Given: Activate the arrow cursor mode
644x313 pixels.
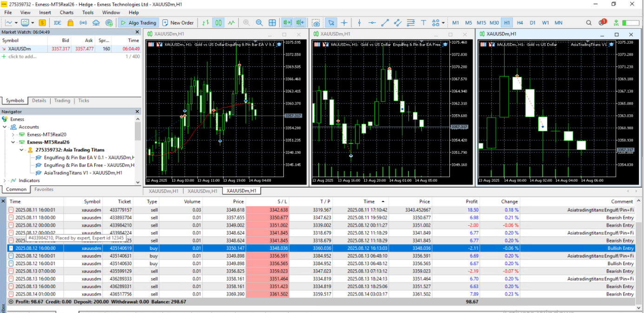Looking at the screenshot, I should pos(331,22).
